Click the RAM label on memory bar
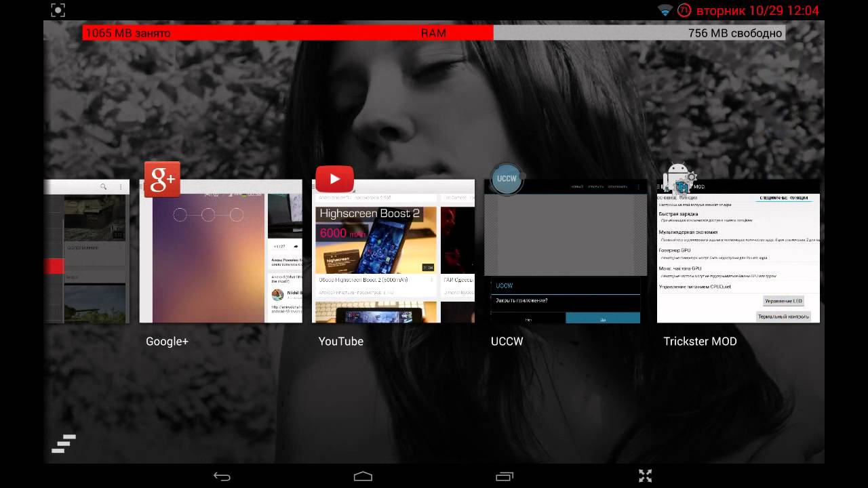The width and height of the screenshot is (868, 488). 433,33
